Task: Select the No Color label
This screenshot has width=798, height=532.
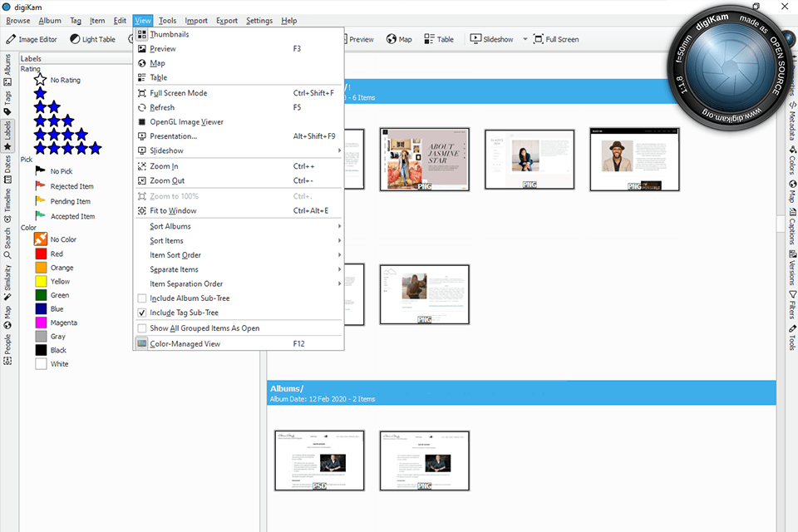Action: [56, 239]
